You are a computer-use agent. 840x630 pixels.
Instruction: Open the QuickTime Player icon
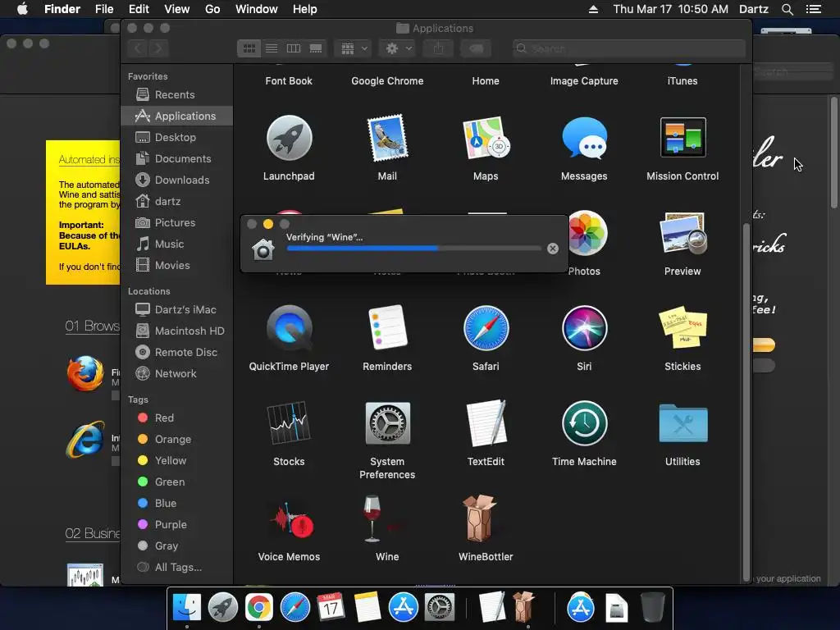point(289,328)
